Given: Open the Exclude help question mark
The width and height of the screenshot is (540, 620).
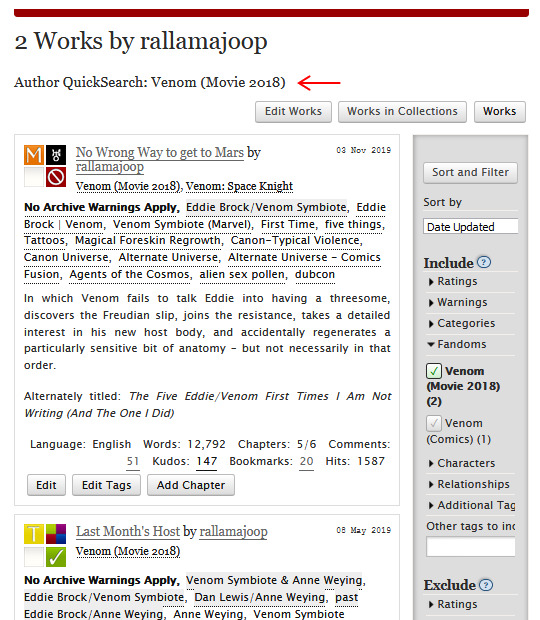Looking at the screenshot, I should click(486, 585).
